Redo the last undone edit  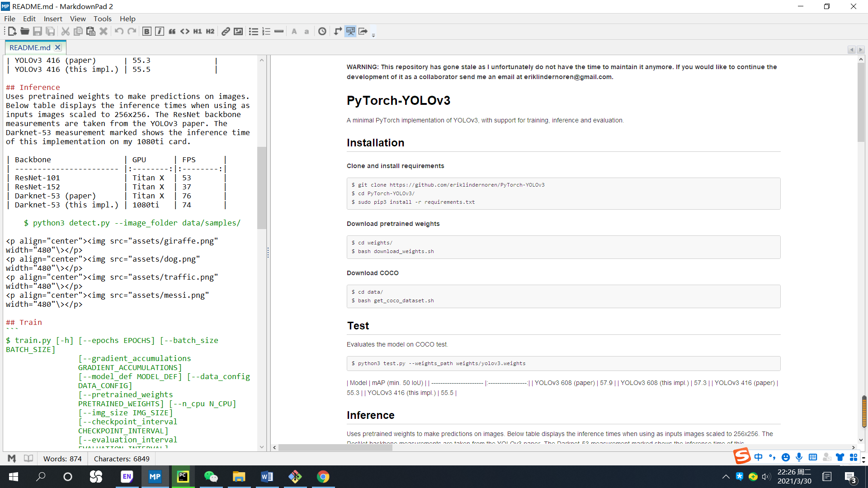[x=132, y=31]
